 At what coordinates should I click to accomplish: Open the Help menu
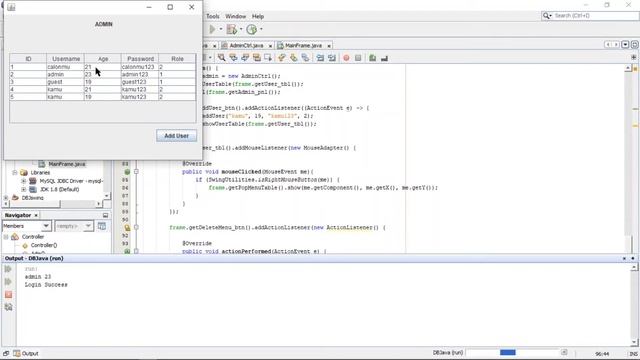click(x=258, y=16)
